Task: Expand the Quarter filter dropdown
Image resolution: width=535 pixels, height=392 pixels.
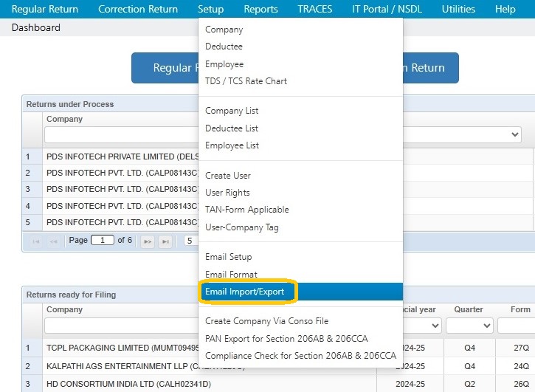Action: 469,326
